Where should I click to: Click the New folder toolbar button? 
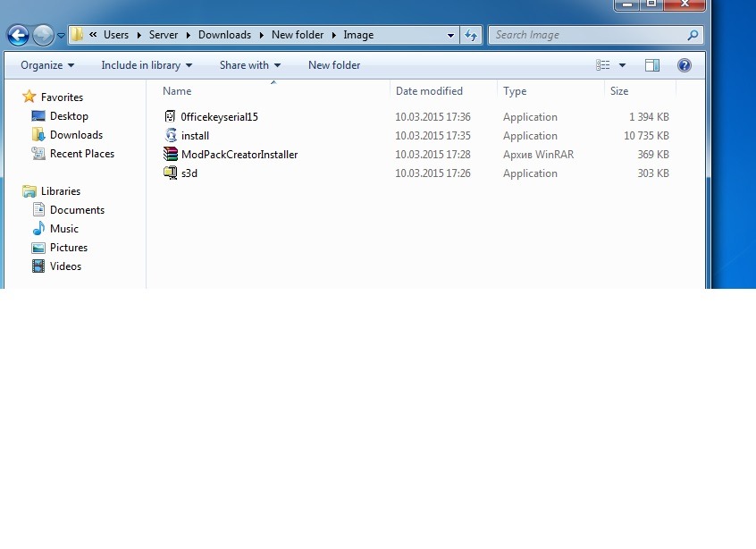coord(334,65)
